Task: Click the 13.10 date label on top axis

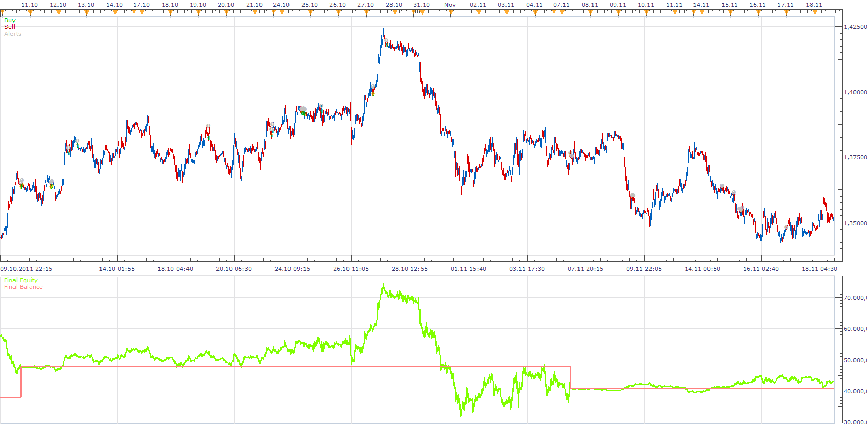Action: point(86,5)
